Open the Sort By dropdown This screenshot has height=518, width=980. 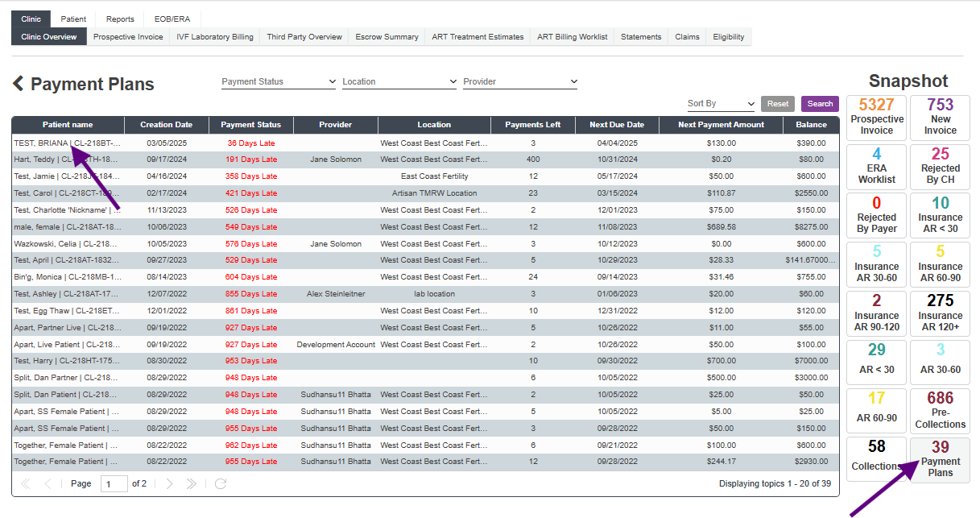click(x=721, y=104)
